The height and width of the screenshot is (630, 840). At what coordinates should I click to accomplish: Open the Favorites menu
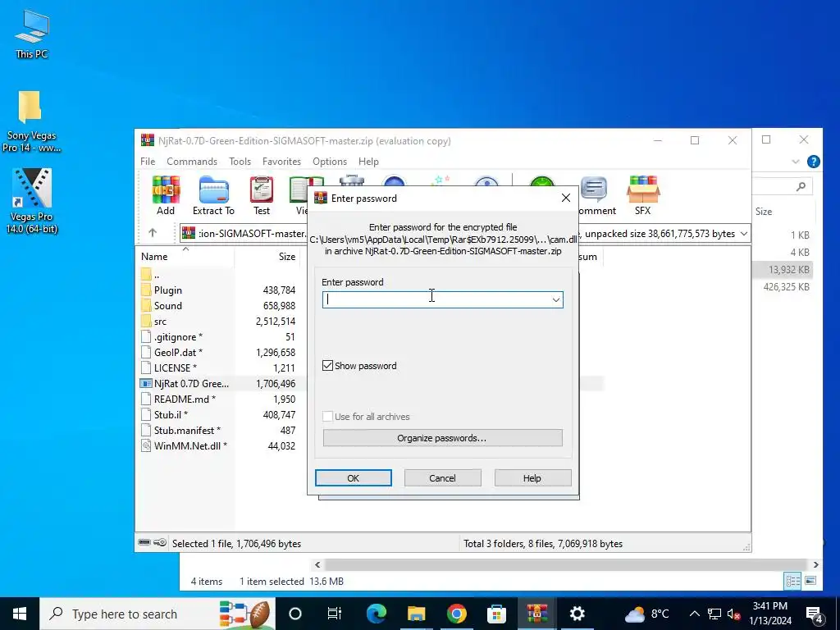pyautogui.click(x=281, y=162)
